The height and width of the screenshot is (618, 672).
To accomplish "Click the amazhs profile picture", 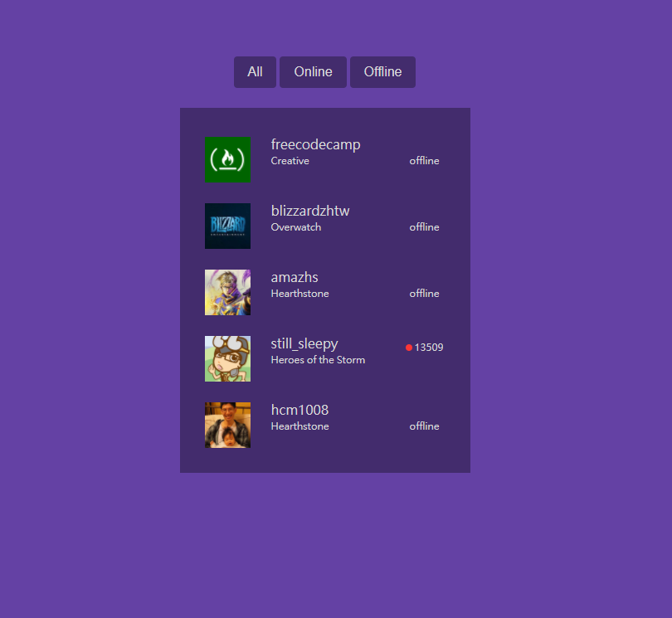I will [x=227, y=292].
